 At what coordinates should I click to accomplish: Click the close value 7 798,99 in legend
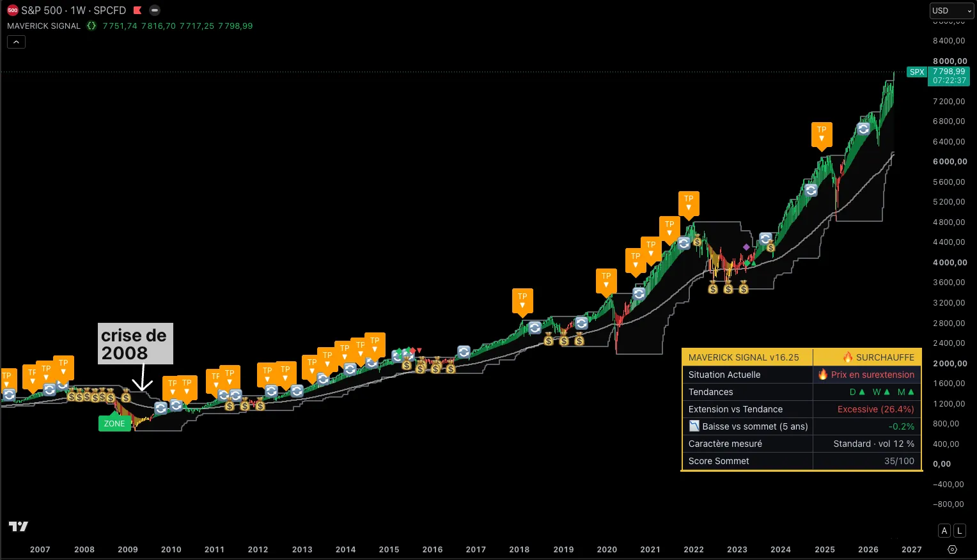click(235, 26)
